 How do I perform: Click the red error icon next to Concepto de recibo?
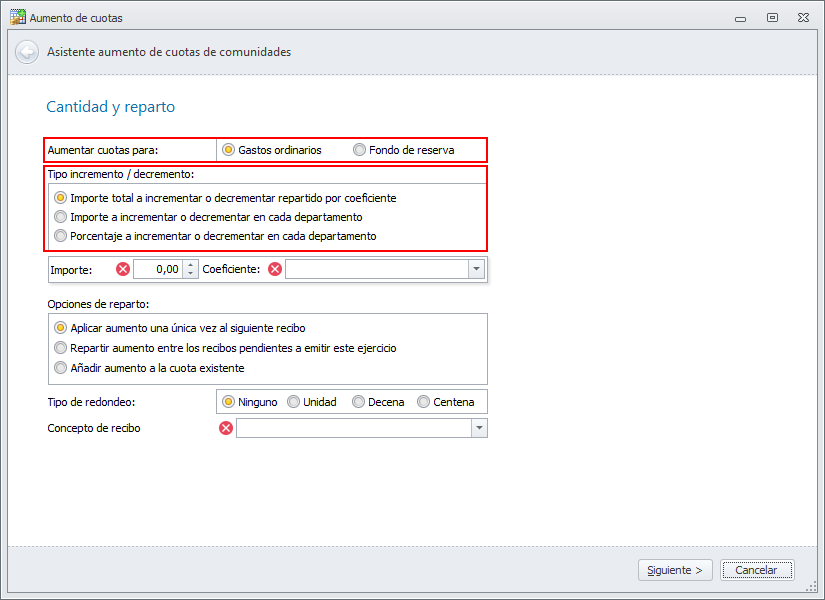click(x=226, y=428)
